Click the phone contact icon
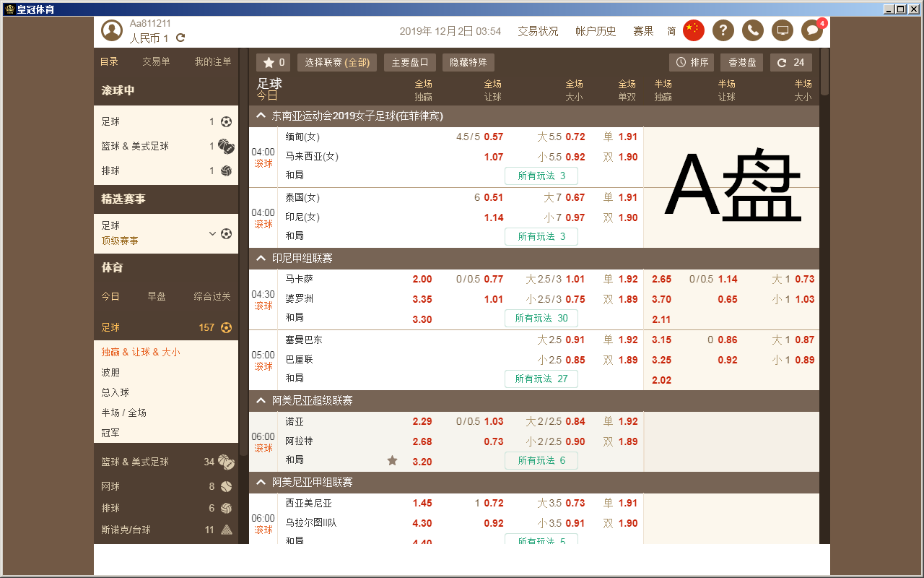 pyautogui.click(x=752, y=31)
